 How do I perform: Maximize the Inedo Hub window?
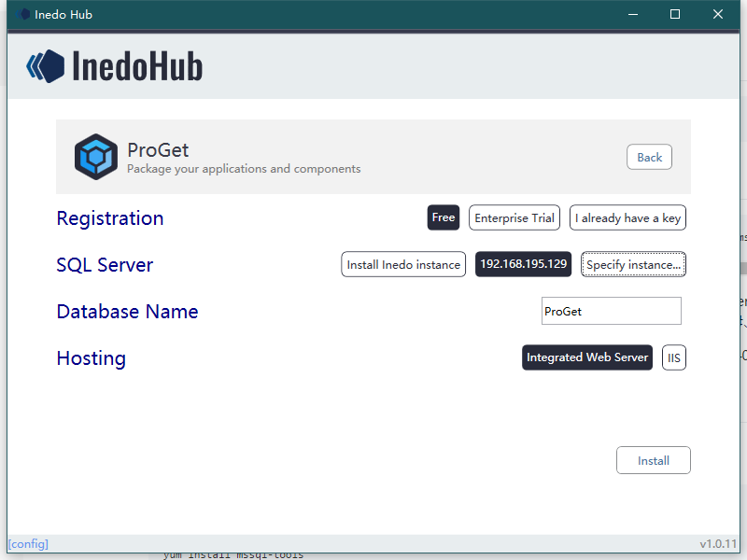pos(675,14)
